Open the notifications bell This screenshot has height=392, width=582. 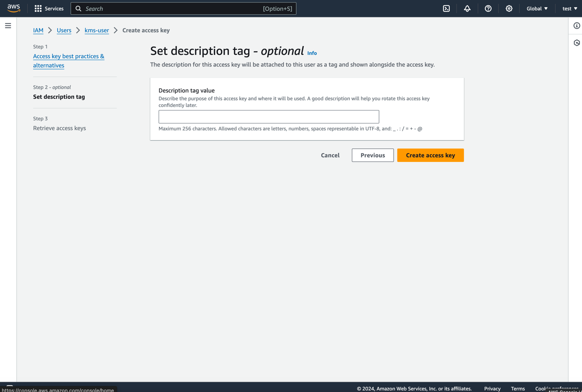click(x=467, y=8)
